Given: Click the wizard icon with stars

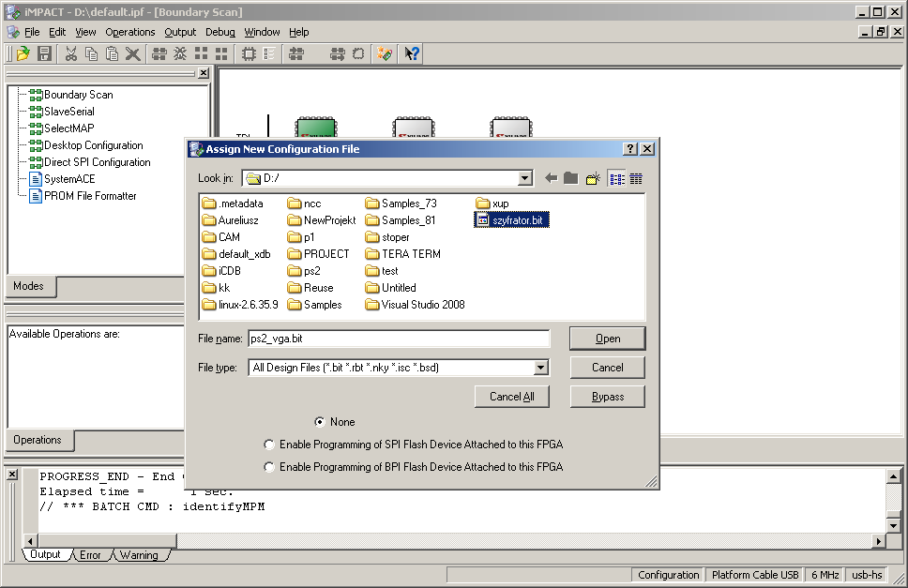Looking at the screenshot, I should tap(385, 53).
